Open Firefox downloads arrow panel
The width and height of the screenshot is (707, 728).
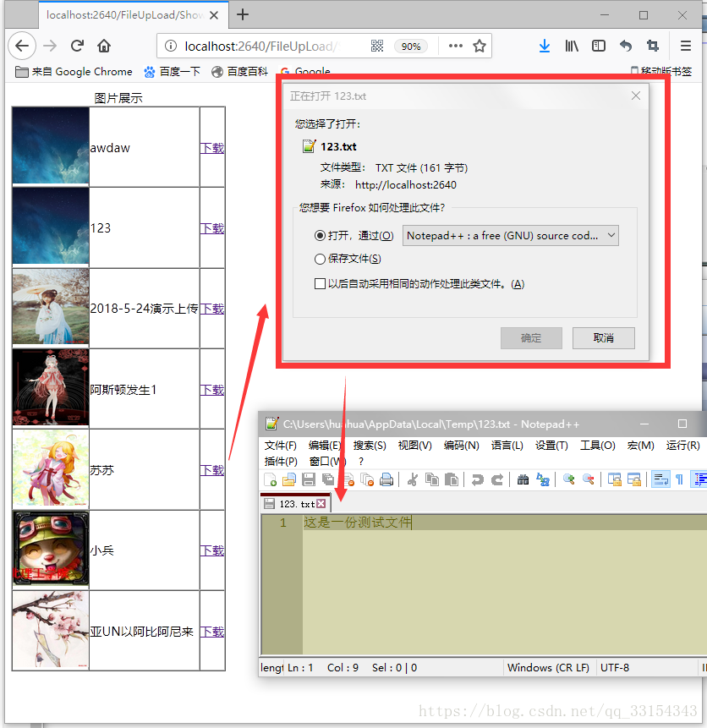pos(545,46)
